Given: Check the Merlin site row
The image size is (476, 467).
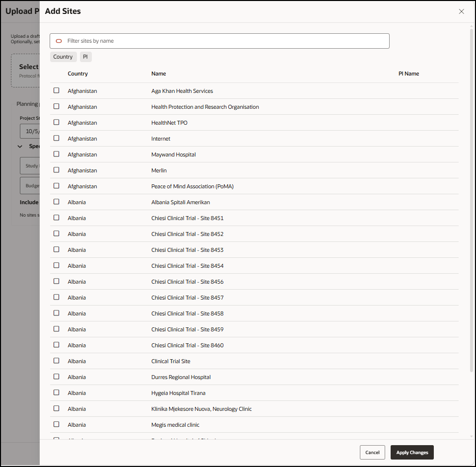Looking at the screenshot, I should click(57, 170).
